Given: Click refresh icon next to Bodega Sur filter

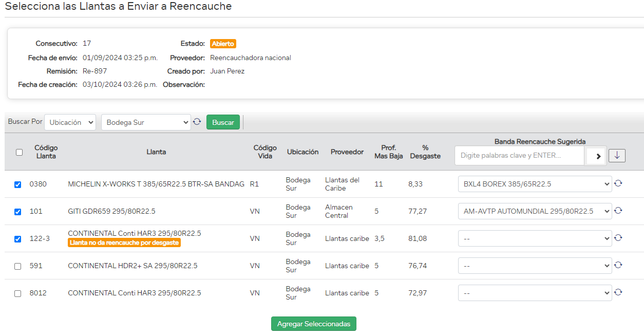Looking at the screenshot, I should pyautogui.click(x=197, y=122).
